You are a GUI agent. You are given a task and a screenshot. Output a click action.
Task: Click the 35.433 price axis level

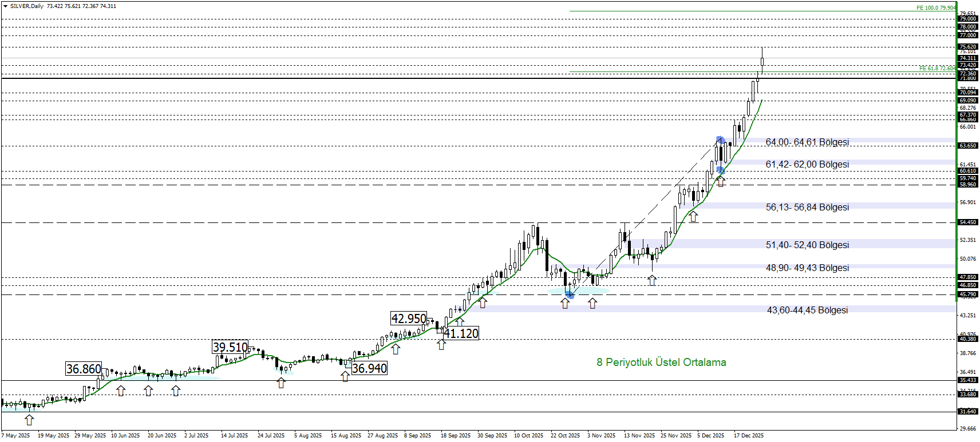[968, 380]
